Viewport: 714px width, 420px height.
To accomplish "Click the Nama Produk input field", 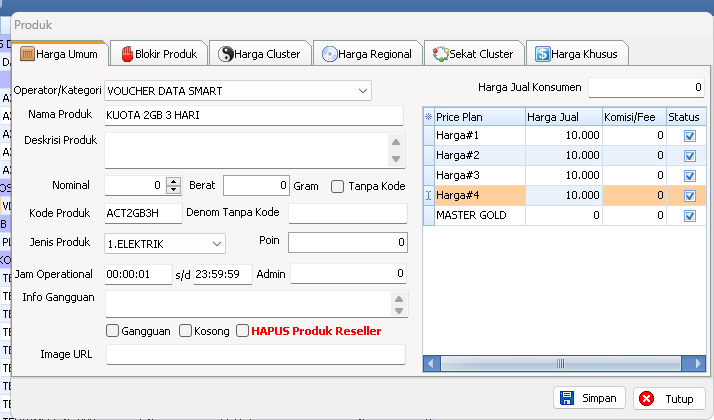I will 254,115.
